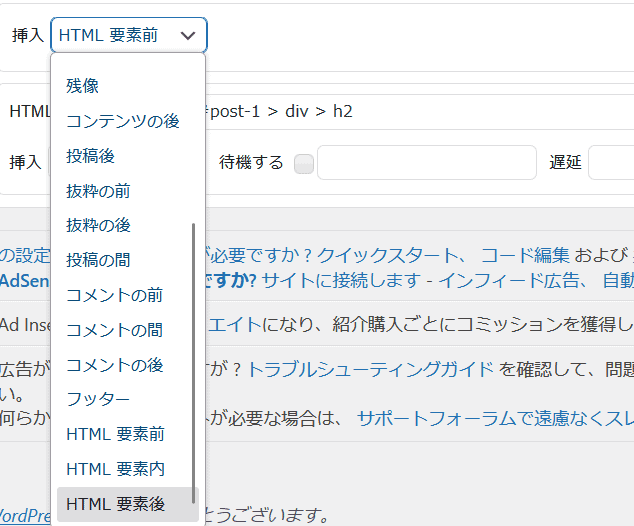
Task: Open the 挿入 HTML 要素前 dropdown
Action: [x=128, y=35]
